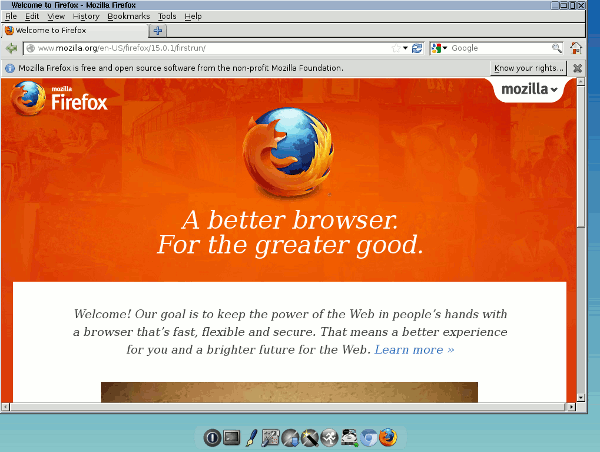Click the brown thumbnail image below welcome text
The image size is (600, 452).
pos(289,392)
